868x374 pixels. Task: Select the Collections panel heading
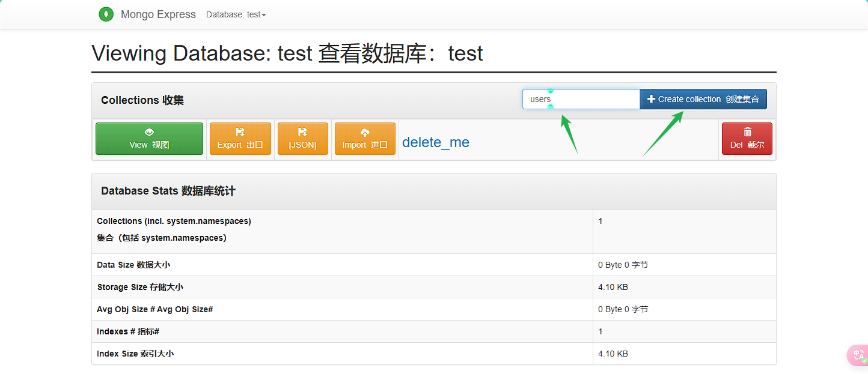(x=142, y=100)
